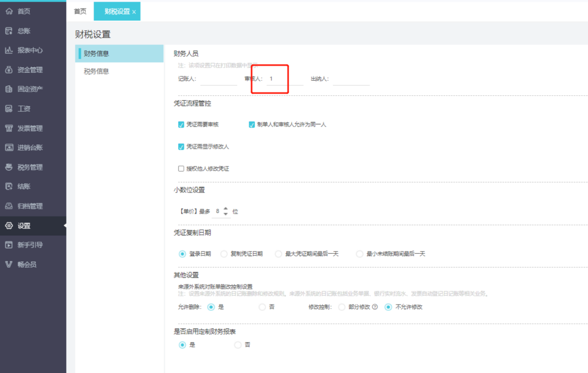Click the 报表中心 chart icon
Image resolution: width=588 pixels, height=373 pixels.
(9, 51)
